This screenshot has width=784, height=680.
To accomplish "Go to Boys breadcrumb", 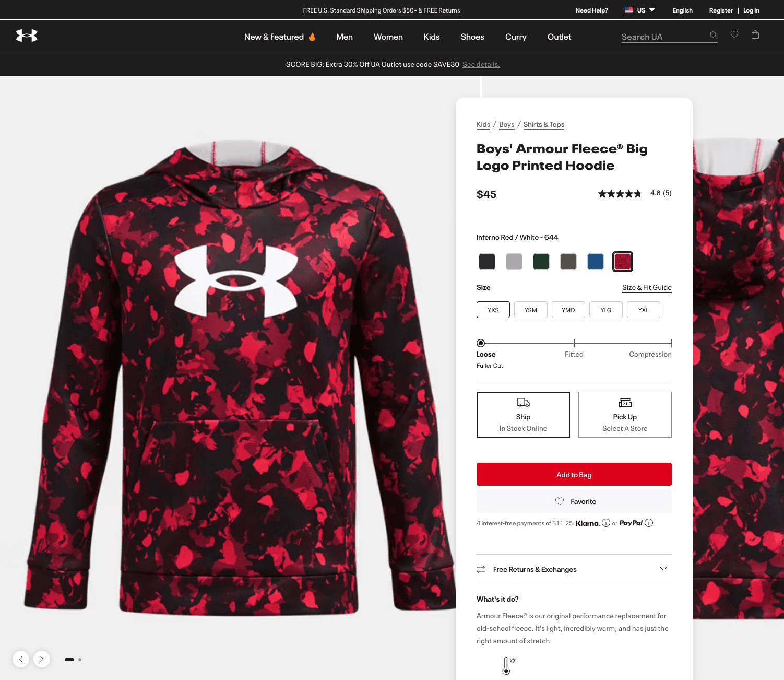I will point(507,124).
